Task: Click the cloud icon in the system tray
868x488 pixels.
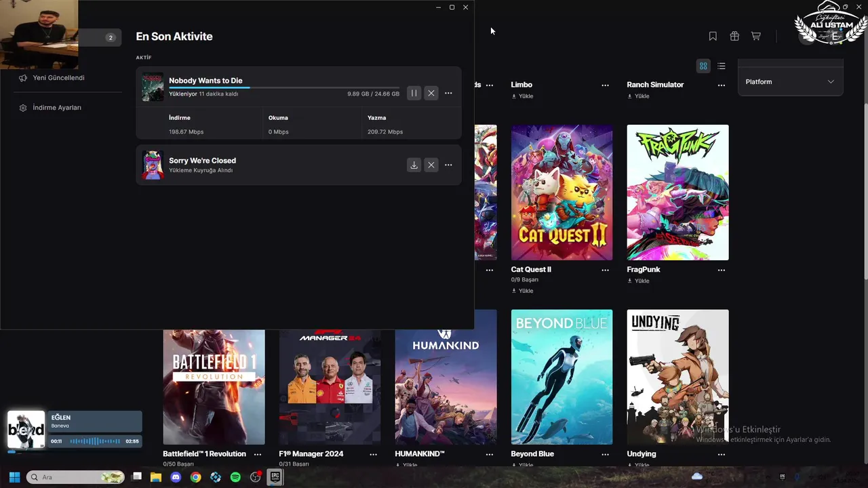Action: point(696,477)
